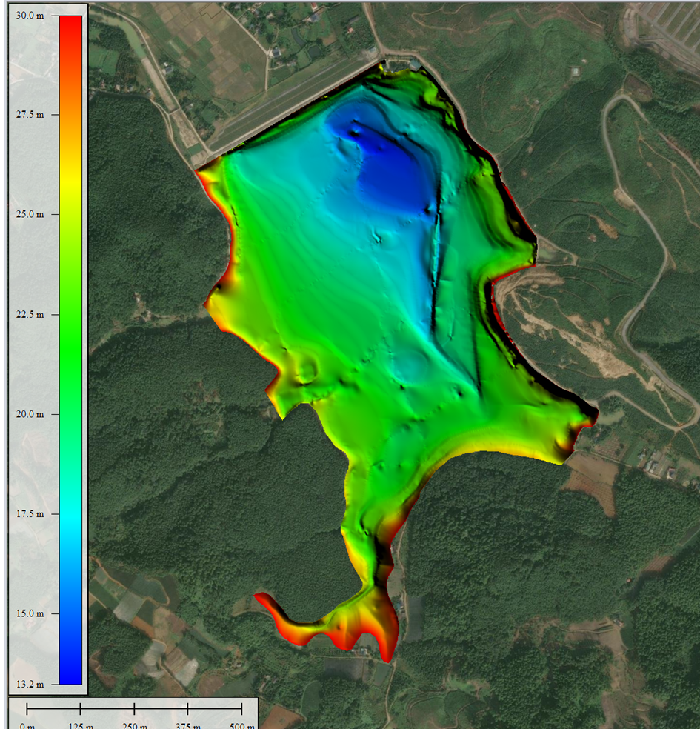Image resolution: width=700 pixels, height=729 pixels.
Task: Click the 20.0 m elevation label
Action: click(x=30, y=414)
